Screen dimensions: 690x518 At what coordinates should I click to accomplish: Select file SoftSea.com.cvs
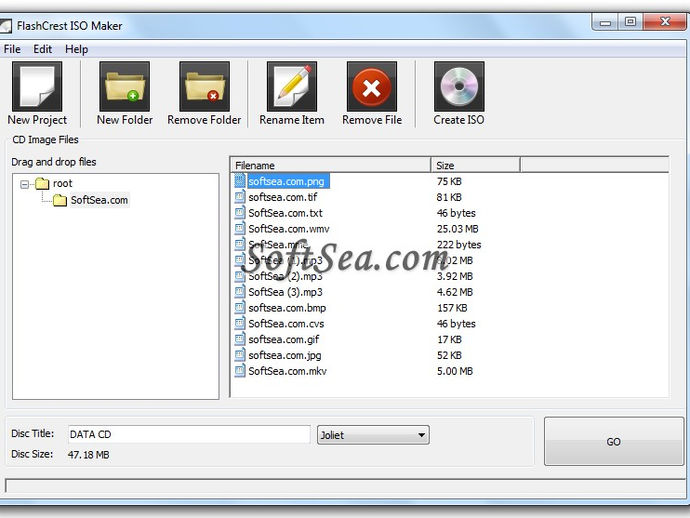286,324
